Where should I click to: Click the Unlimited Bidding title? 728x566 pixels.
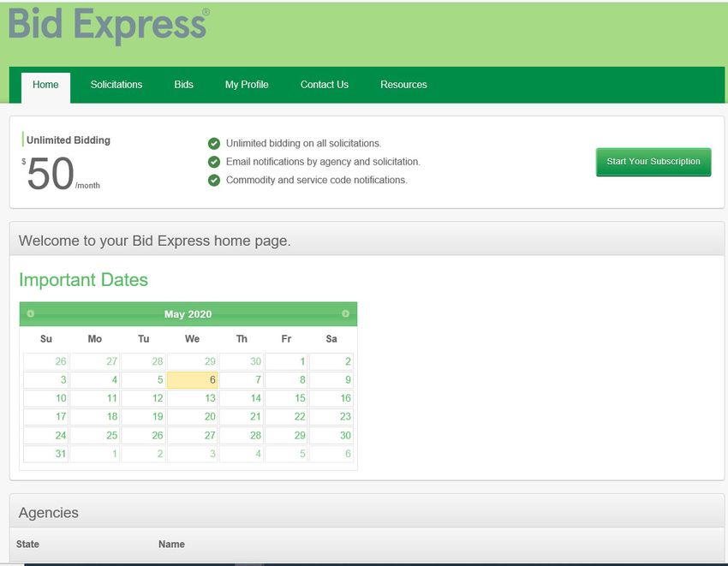click(x=69, y=140)
